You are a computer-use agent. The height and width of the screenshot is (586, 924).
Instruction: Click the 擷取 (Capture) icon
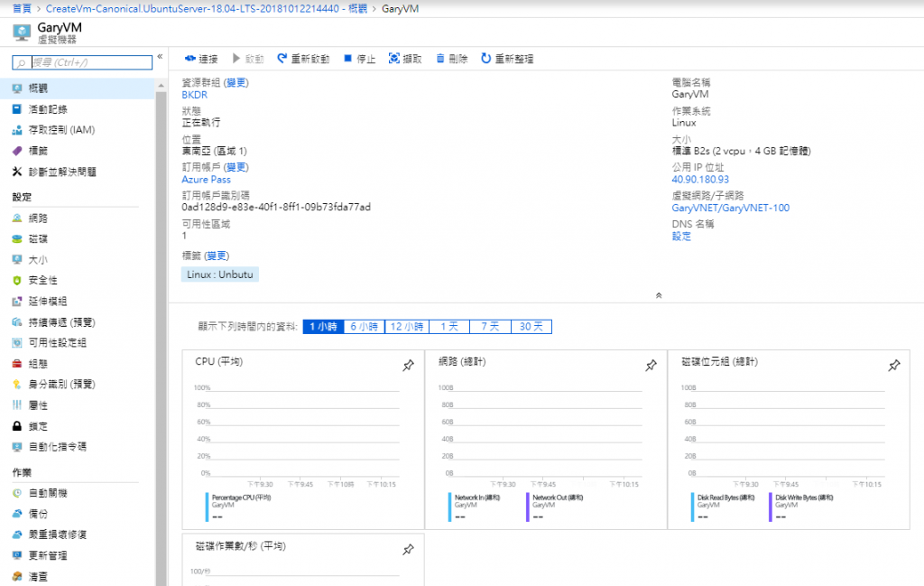pos(394,59)
